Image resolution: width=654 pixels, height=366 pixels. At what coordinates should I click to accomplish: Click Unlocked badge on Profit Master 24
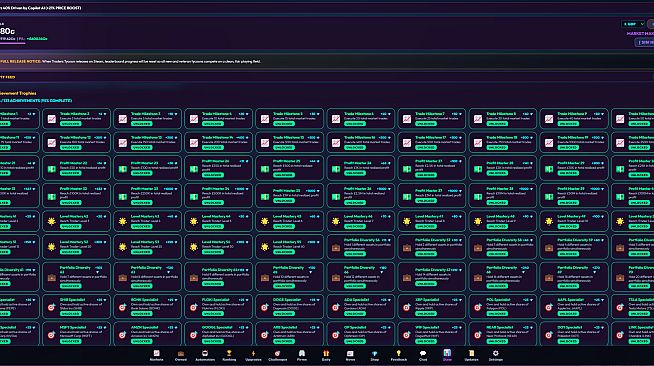(x=213, y=175)
